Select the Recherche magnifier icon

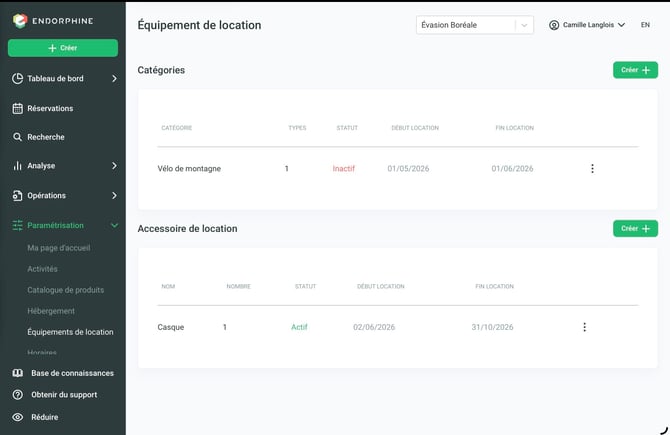coord(17,137)
